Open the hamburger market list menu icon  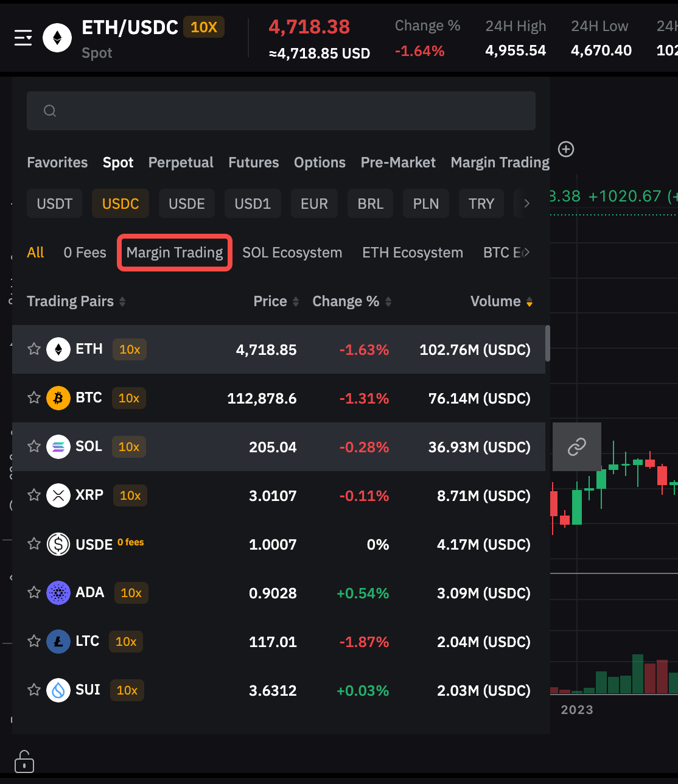click(23, 38)
